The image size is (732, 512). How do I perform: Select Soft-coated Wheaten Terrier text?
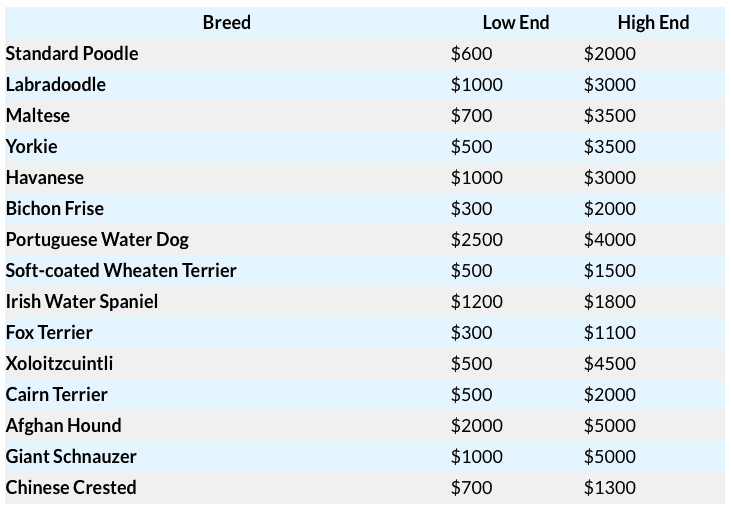(121, 270)
